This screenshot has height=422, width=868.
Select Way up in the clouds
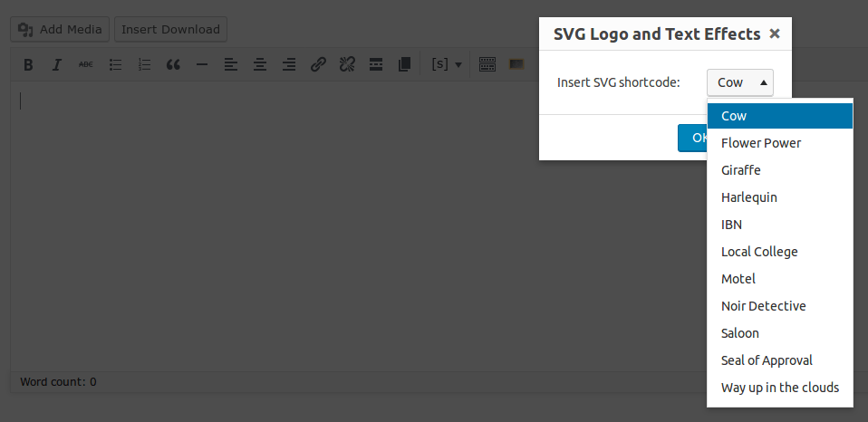click(x=780, y=388)
